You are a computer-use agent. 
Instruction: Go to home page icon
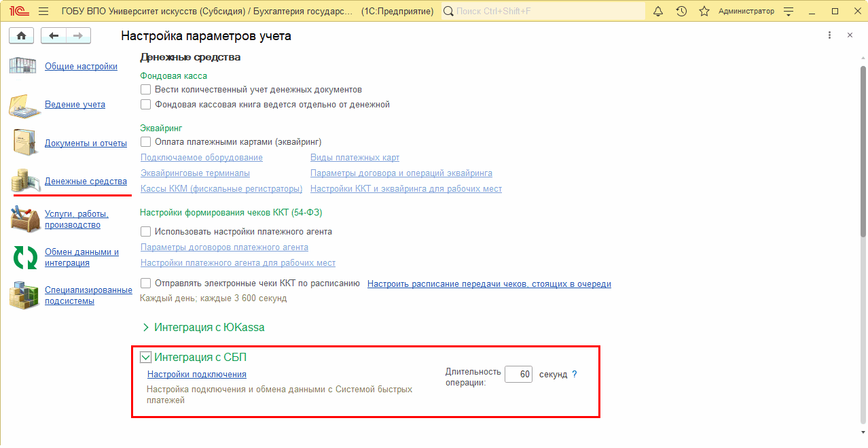(x=21, y=36)
